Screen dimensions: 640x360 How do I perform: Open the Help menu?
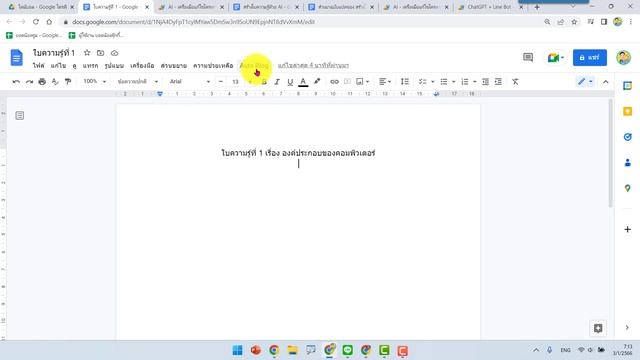(213, 65)
